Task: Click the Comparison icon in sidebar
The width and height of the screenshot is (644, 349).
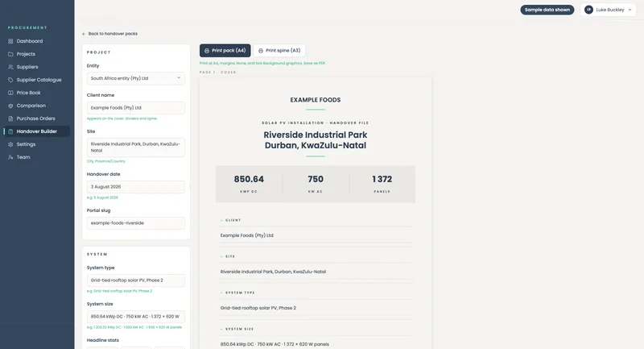Action: pyautogui.click(x=10, y=106)
